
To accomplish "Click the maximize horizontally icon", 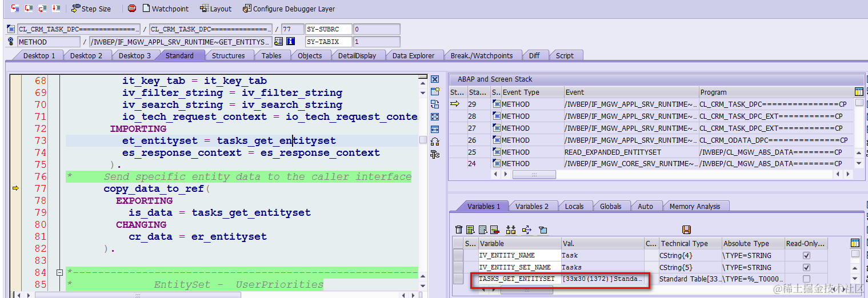I will point(435,129).
